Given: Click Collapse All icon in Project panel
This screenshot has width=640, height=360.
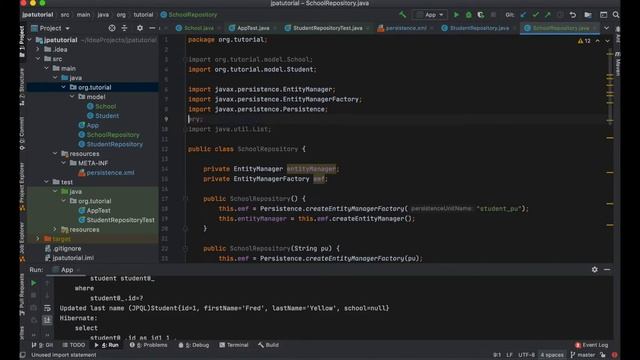Looking at the screenshot, I should click(124, 28).
